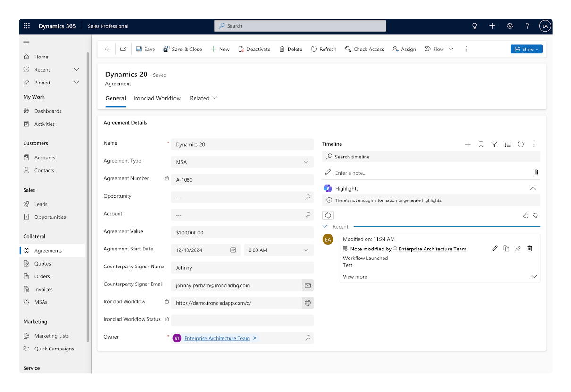Screen dimensions: 571x392
Task: Delete the note with trash icon
Action: pyautogui.click(x=529, y=249)
